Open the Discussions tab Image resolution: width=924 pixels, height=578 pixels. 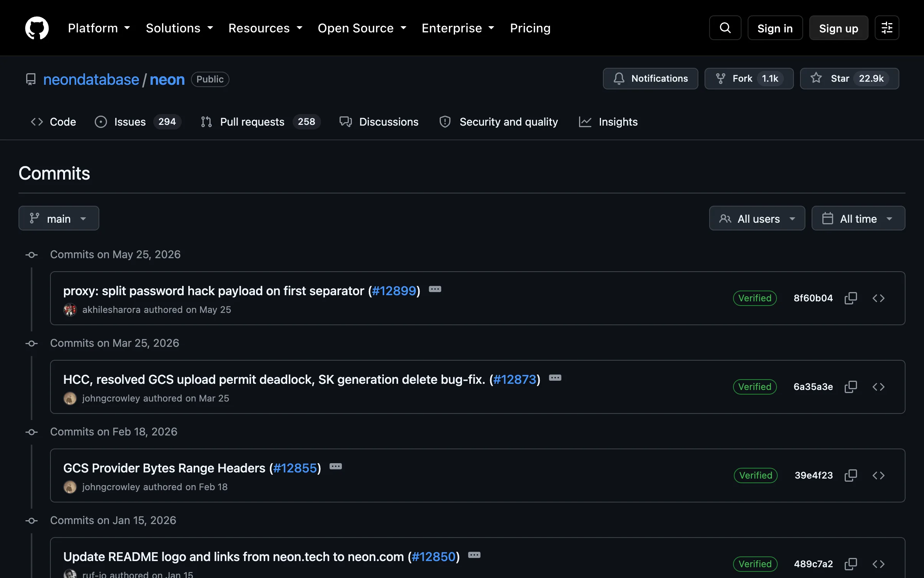click(x=379, y=122)
